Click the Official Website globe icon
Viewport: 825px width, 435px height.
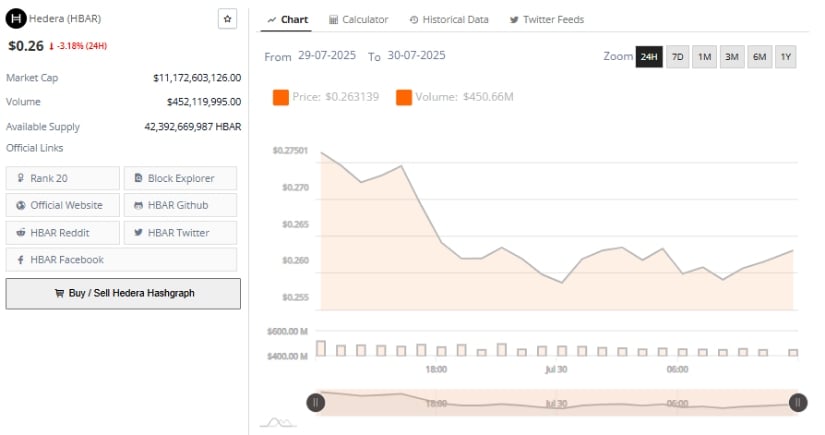point(21,205)
